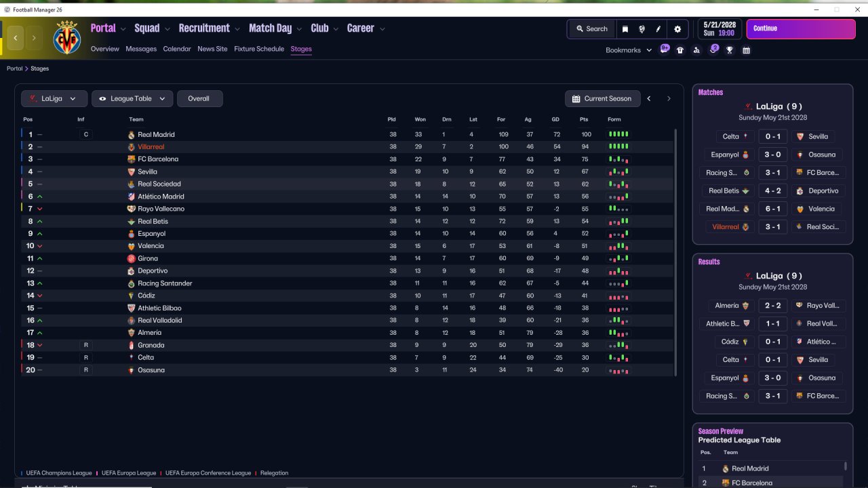Click the Overall filter button
Image resolution: width=868 pixels, height=488 pixels.
click(199, 99)
